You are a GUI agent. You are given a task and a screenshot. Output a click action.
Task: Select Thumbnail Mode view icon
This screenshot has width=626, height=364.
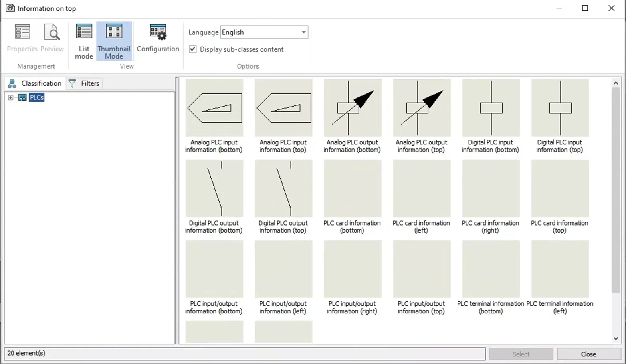[114, 32]
